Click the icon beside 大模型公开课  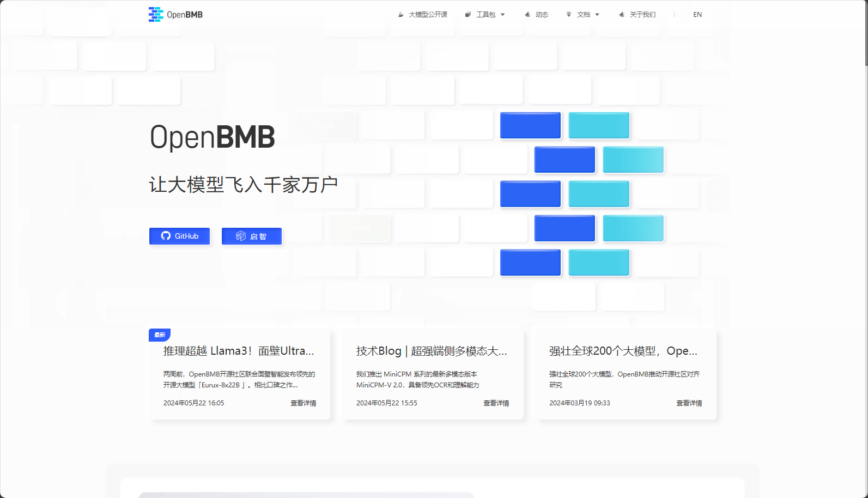401,15
